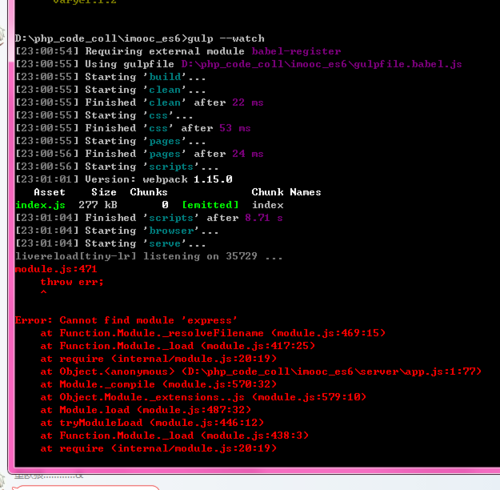Click "Starting 'scripts'" log line
500x490 pixels.
[x=117, y=166]
